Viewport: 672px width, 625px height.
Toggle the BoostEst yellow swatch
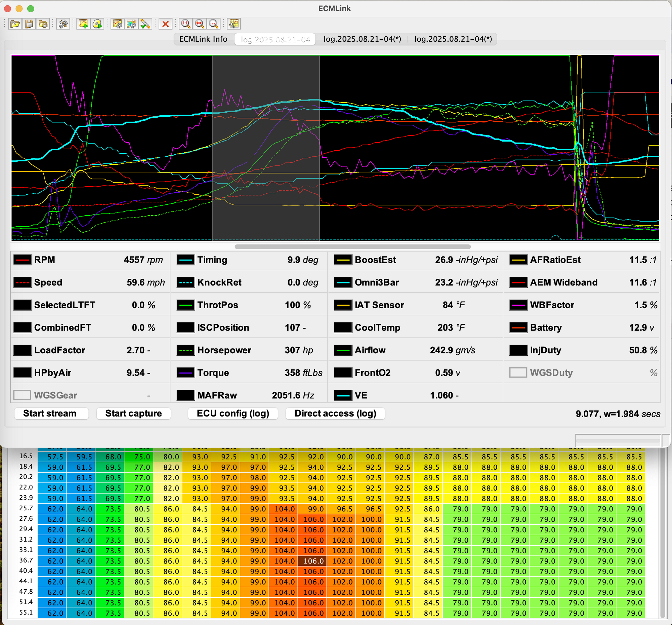pyautogui.click(x=343, y=260)
